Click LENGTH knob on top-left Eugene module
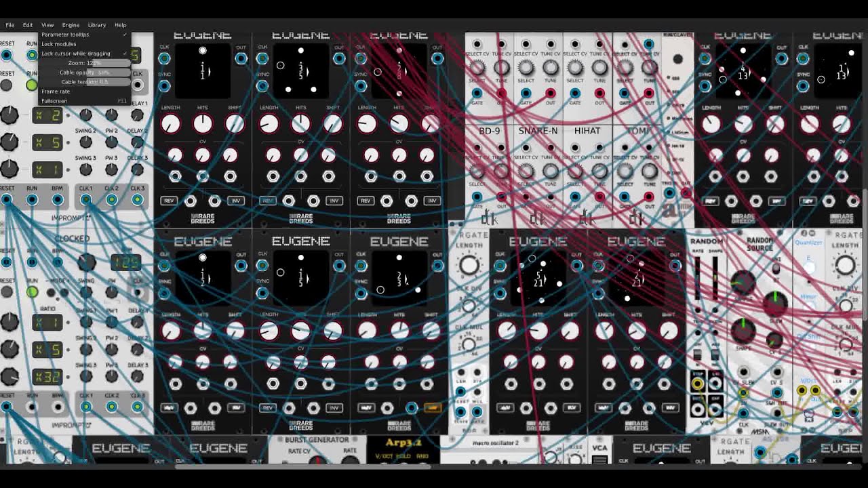 pos(170,124)
